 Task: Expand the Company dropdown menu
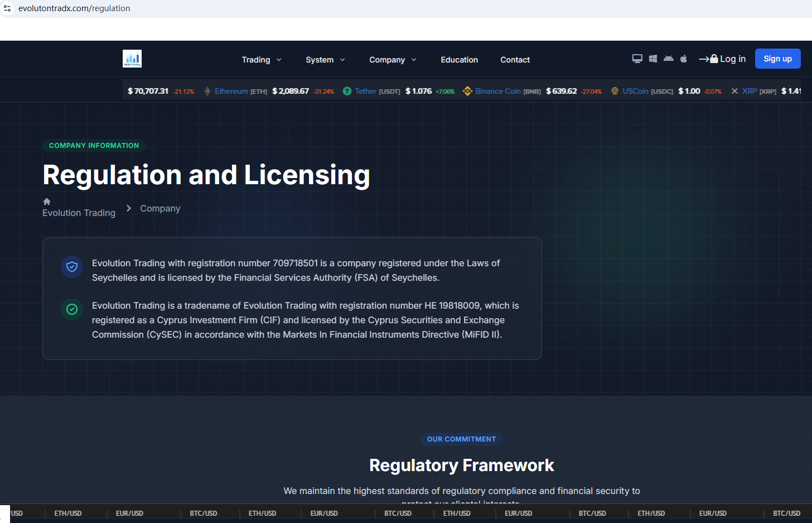[393, 60]
